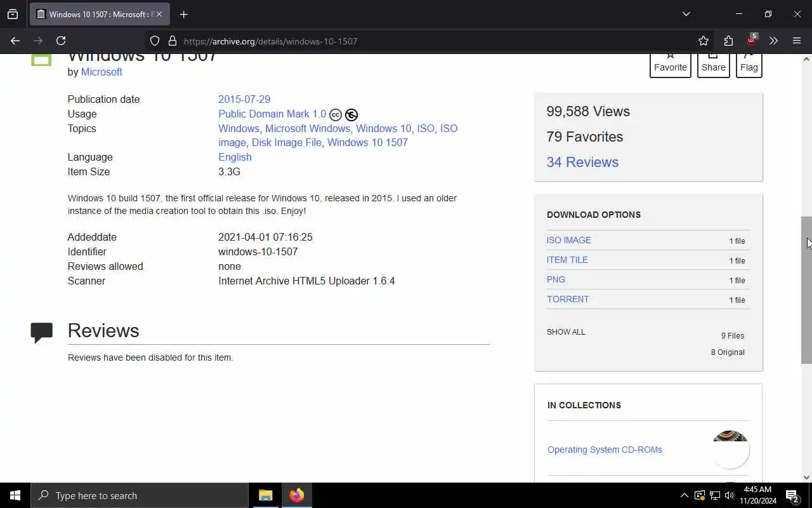Click the green item type icon
The width and height of the screenshot is (812, 508).
(x=41, y=59)
